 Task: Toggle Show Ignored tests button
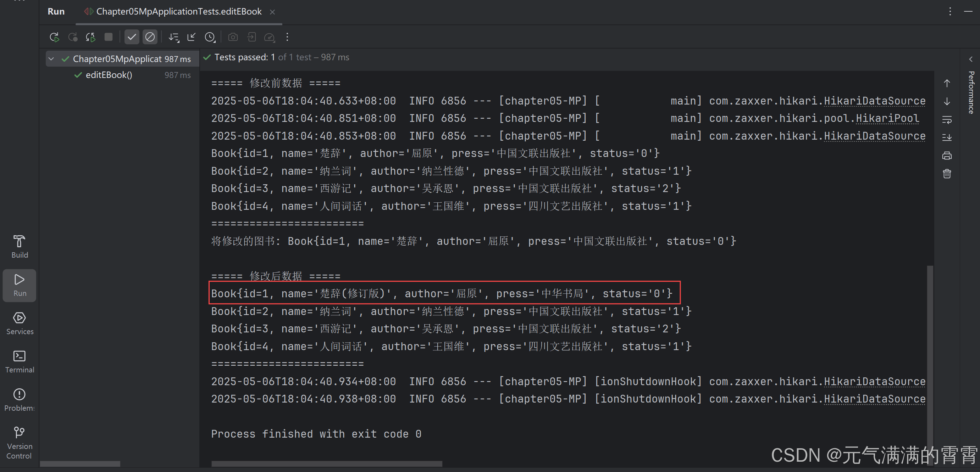pyautogui.click(x=150, y=37)
